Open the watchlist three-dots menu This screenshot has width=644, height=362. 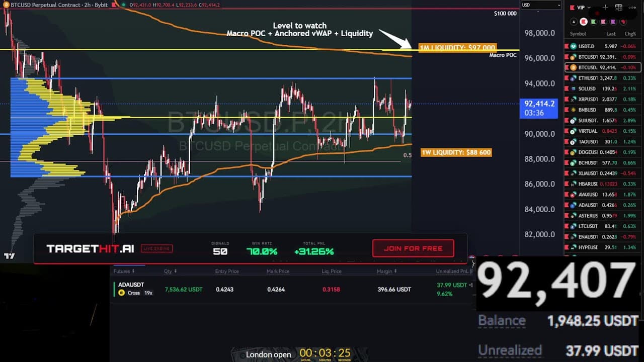coord(632,8)
